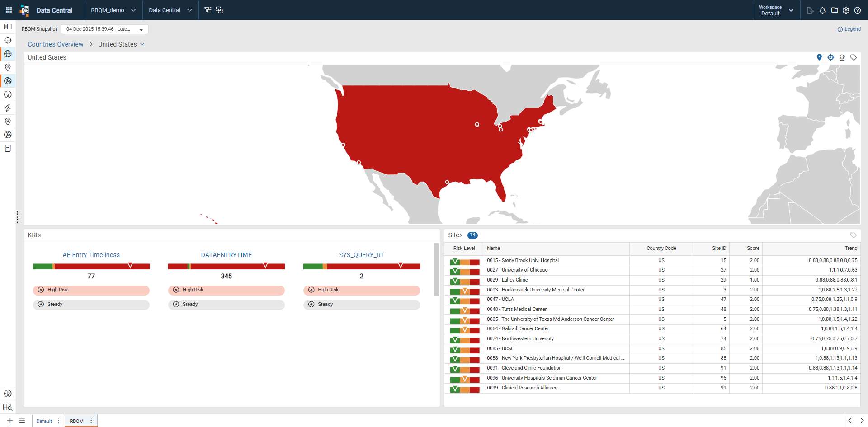Viewport: 868px width, 427px height.
Task: Open help question mark
Action: tap(858, 10)
